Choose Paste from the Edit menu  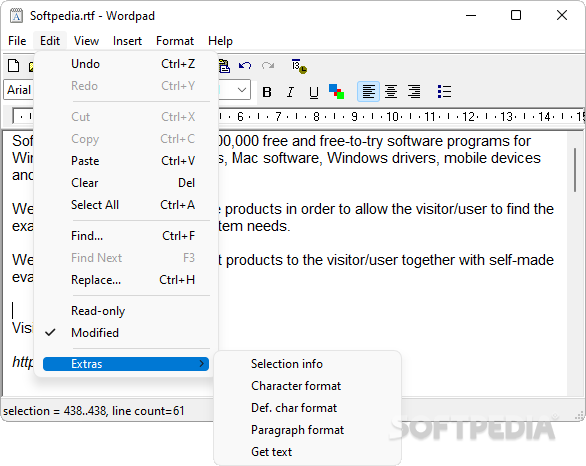click(126, 161)
